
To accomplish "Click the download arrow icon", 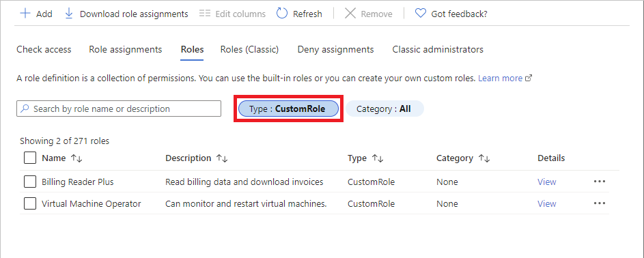I will (x=69, y=14).
